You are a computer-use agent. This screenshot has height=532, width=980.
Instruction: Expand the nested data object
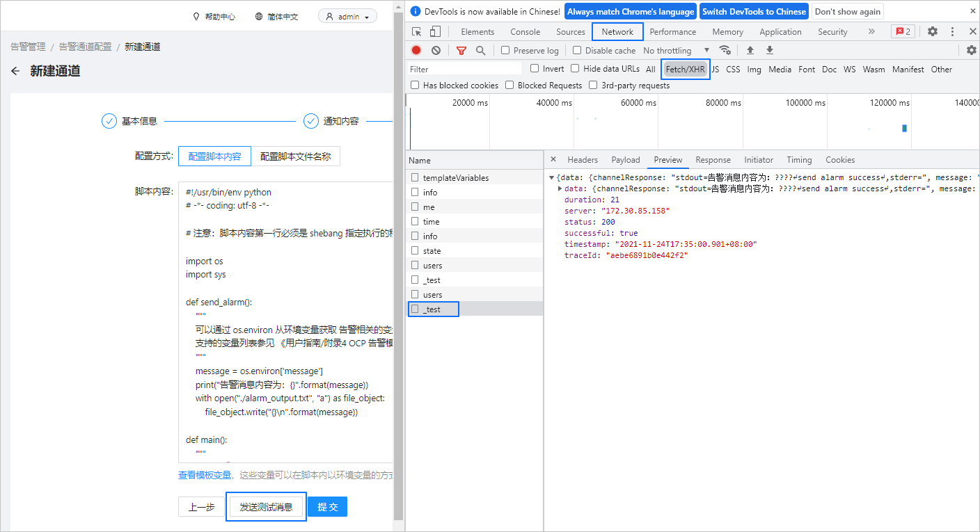[561, 188]
